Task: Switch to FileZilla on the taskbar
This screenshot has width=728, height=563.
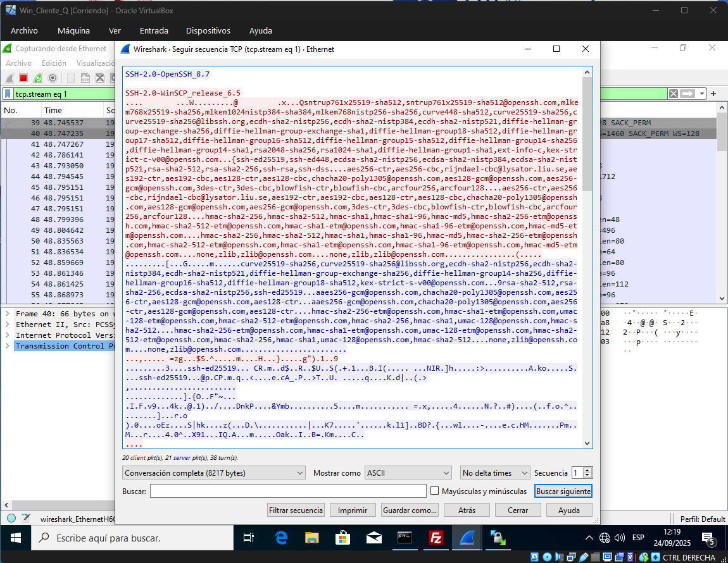Action: [436, 538]
